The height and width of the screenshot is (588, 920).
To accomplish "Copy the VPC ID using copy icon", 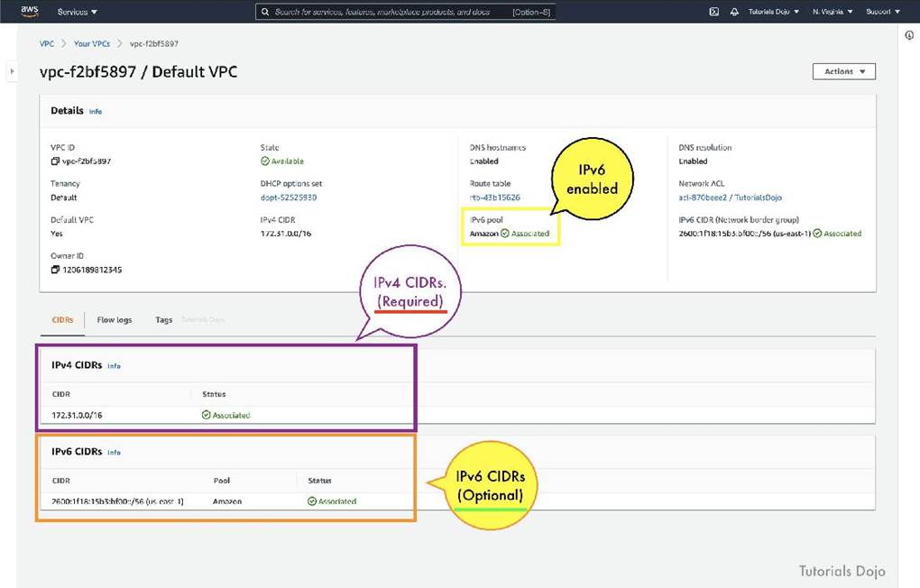I will [55, 161].
